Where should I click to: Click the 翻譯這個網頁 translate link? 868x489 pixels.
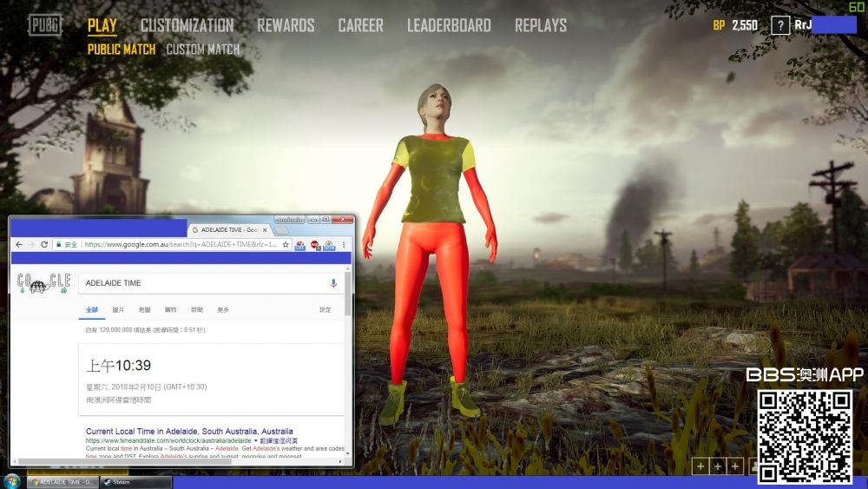click(279, 440)
